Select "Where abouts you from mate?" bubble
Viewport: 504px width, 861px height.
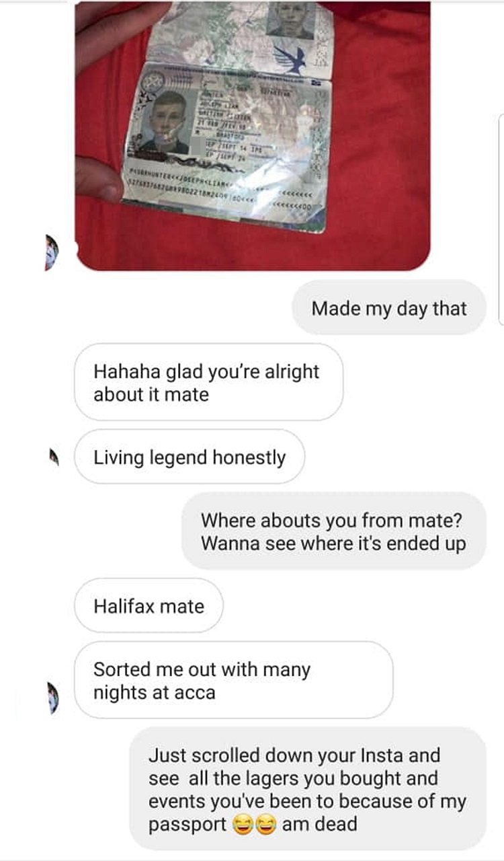point(333,531)
